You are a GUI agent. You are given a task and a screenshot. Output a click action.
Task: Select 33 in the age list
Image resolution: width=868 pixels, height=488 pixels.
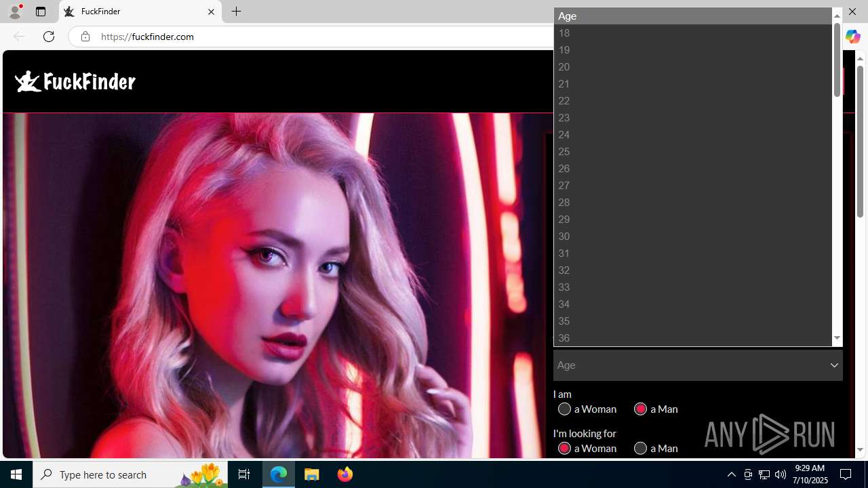[x=693, y=287]
